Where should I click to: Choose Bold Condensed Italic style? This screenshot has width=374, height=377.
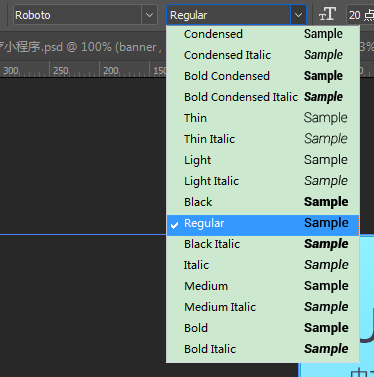coord(263,97)
